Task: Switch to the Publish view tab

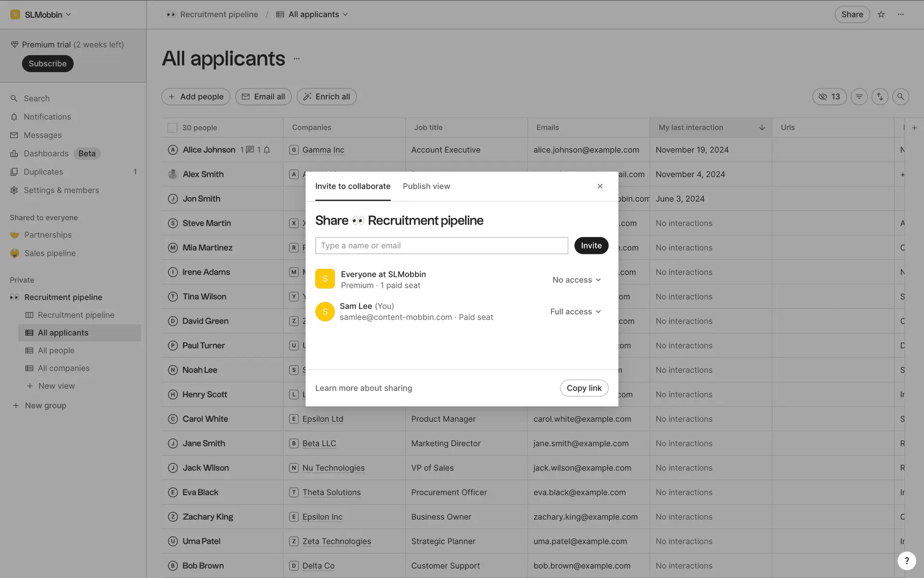Action: 426,186
